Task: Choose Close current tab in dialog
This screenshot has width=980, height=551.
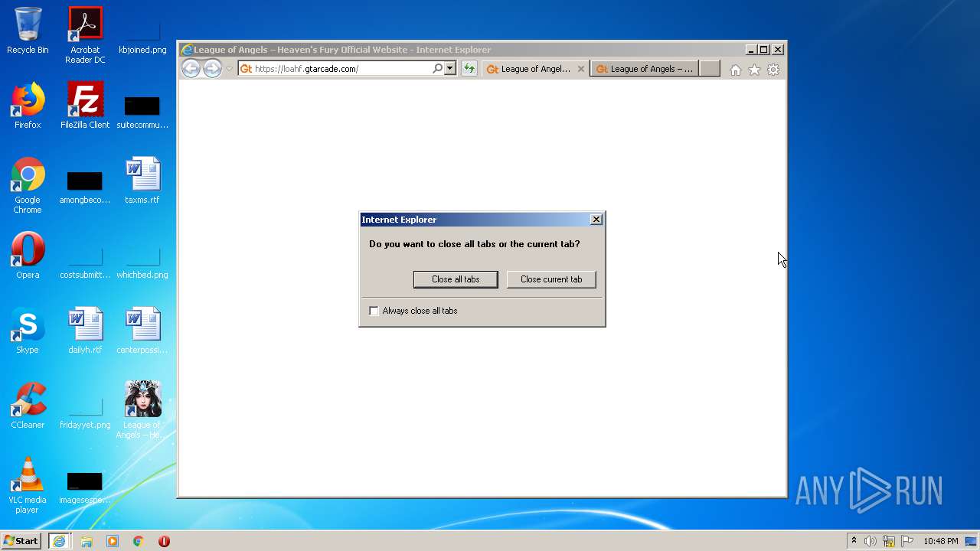Action: [551, 279]
